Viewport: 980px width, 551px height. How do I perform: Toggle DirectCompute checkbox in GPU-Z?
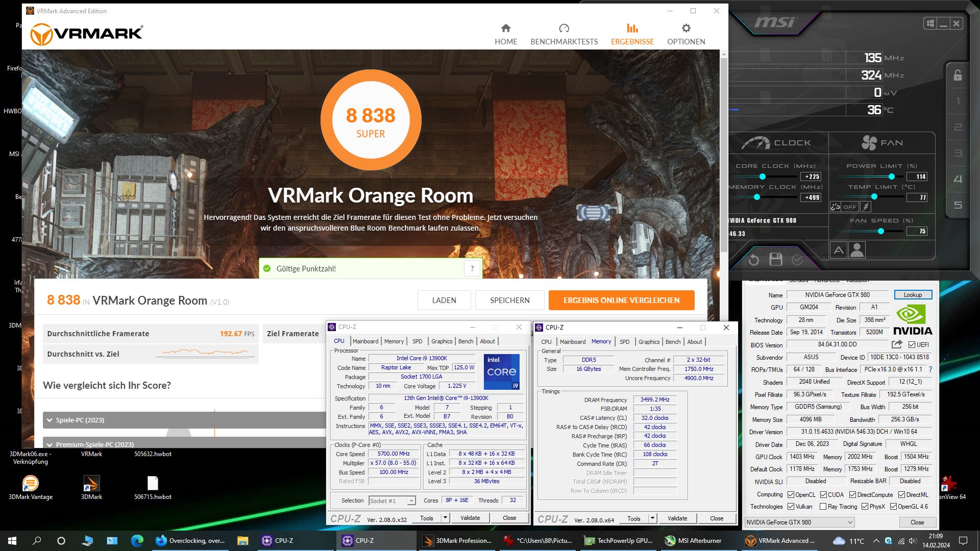tap(852, 495)
